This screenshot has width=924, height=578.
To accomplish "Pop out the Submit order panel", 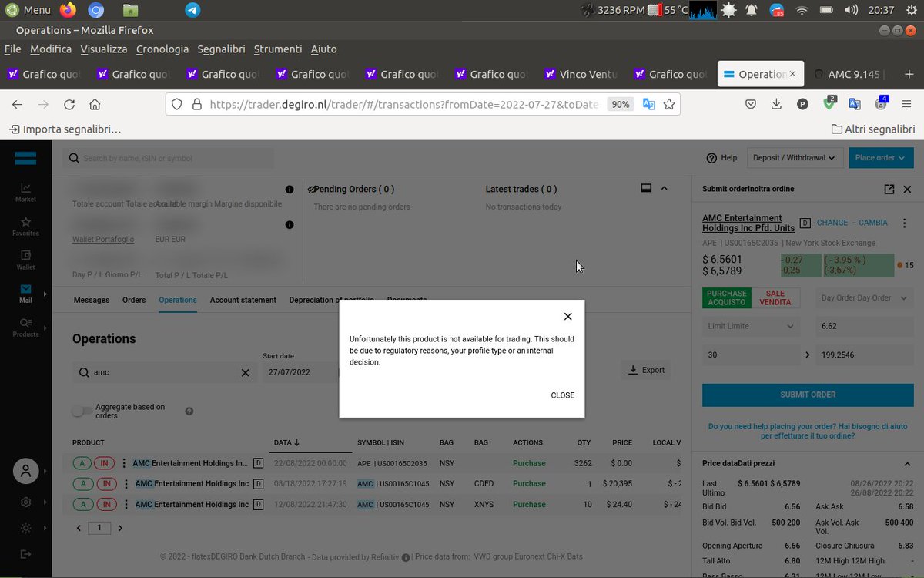I will point(889,189).
